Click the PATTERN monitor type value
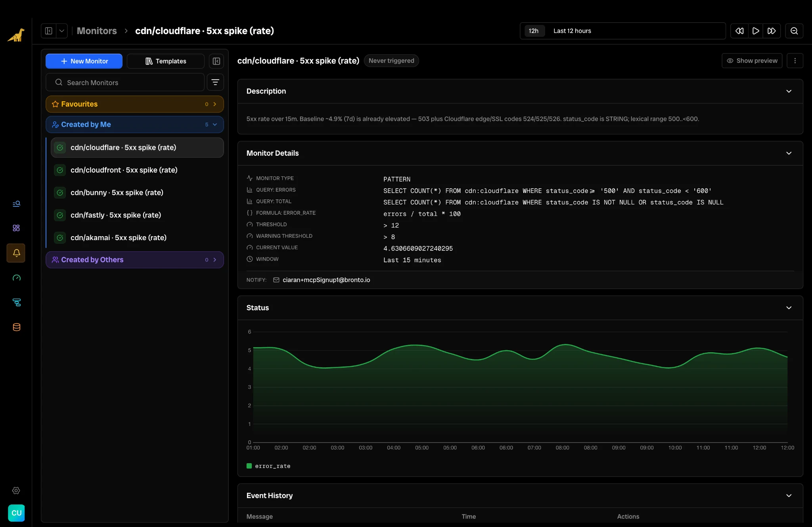Image resolution: width=812 pixels, height=527 pixels. [x=397, y=179]
